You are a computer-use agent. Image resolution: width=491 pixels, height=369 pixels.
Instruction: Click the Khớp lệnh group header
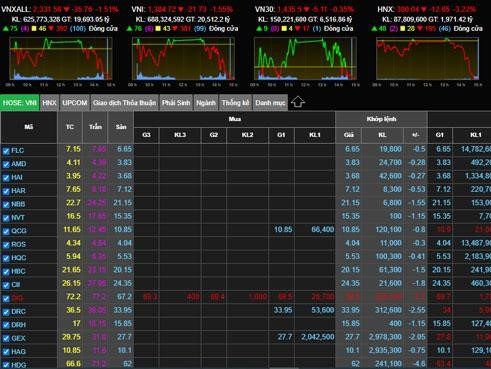pyautogui.click(x=381, y=119)
